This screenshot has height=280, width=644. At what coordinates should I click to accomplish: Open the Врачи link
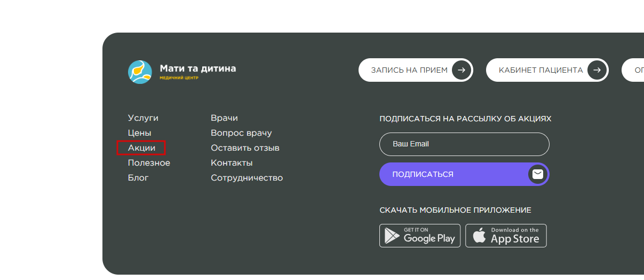coord(224,118)
